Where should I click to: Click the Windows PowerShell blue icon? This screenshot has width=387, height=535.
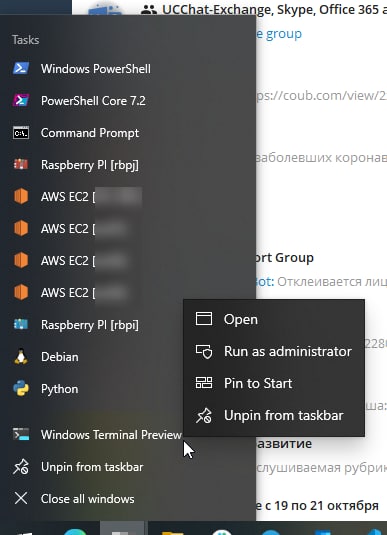(21, 69)
